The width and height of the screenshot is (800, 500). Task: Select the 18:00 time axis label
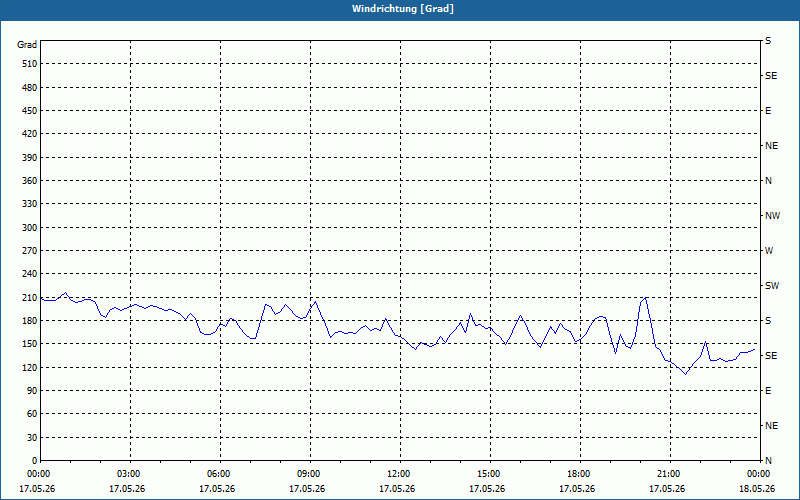click(x=580, y=474)
